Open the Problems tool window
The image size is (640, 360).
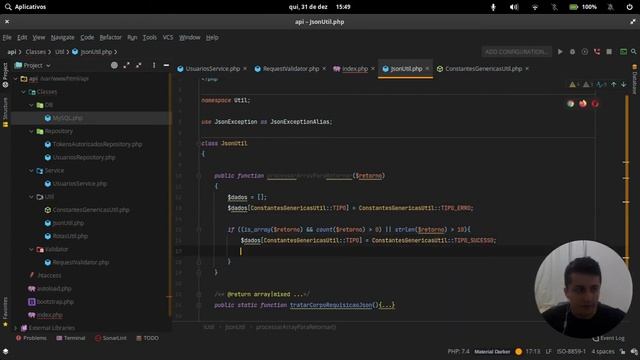coord(31,338)
